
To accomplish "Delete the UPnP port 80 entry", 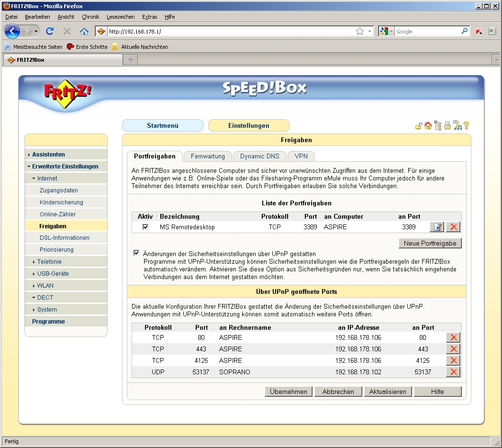I will (453, 337).
